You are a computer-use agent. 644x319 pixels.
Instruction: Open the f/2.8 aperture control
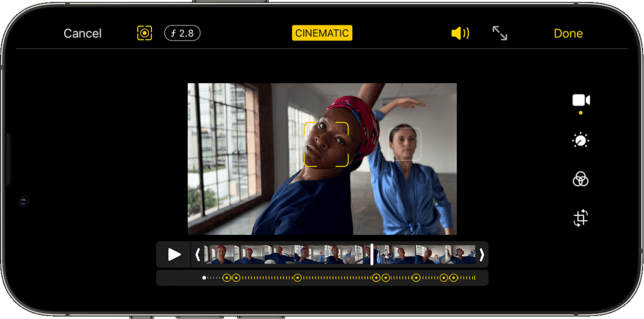tap(182, 33)
